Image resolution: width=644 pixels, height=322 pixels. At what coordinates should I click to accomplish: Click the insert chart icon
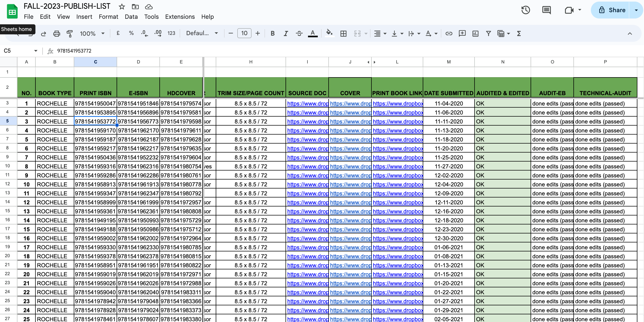475,34
